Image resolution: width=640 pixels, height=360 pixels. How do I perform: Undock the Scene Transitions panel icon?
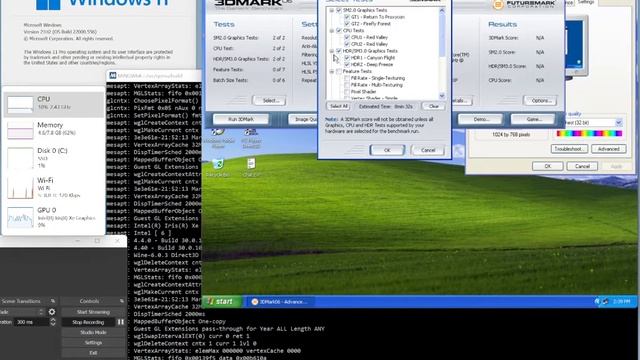point(53,301)
